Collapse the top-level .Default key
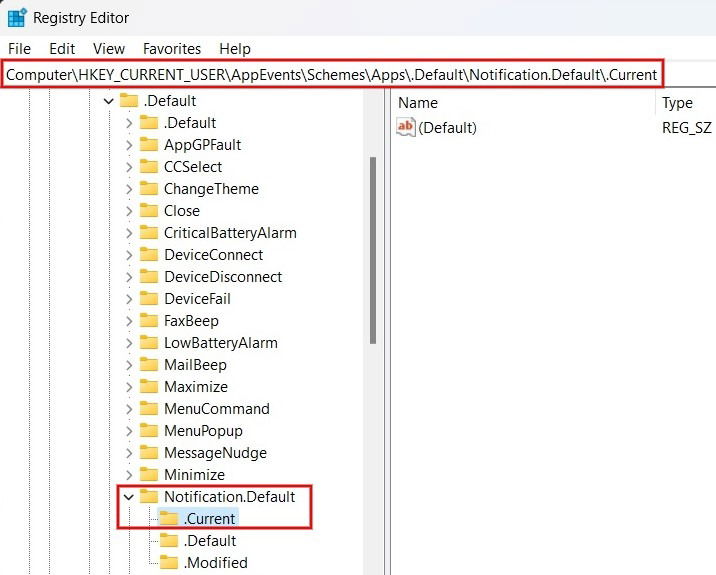The height and width of the screenshot is (575, 716). click(x=108, y=101)
